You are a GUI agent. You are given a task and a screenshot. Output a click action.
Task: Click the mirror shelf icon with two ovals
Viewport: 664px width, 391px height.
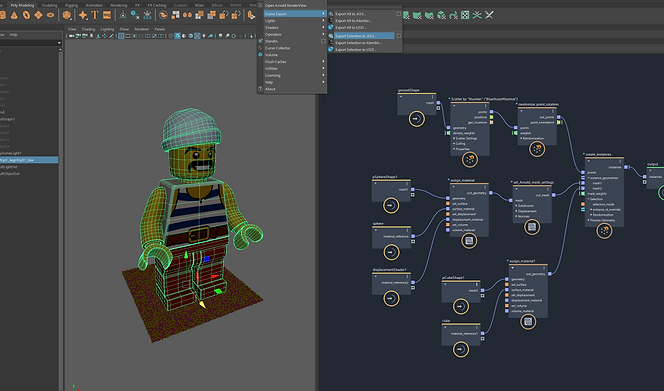(187, 15)
